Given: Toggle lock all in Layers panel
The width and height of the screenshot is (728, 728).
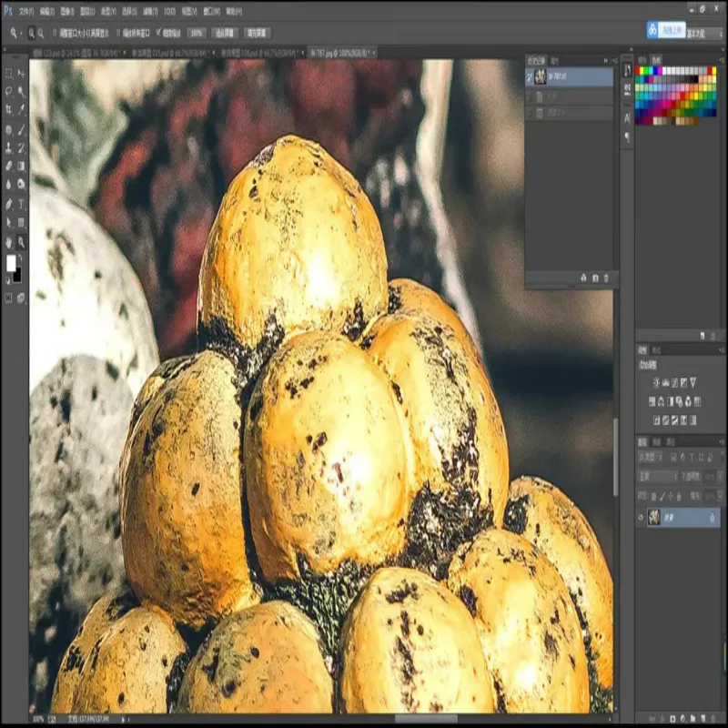Looking at the screenshot, I should click(679, 497).
